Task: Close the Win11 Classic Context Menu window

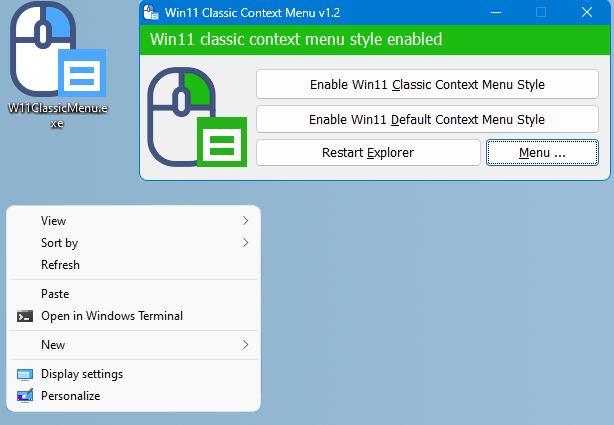Action: [587, 13]
